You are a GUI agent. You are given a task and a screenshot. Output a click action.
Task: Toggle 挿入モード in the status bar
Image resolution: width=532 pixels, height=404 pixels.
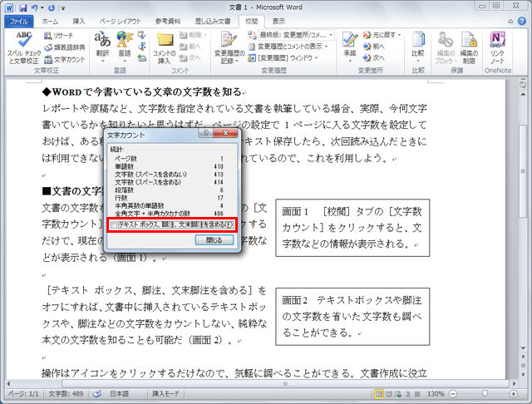(165, 394)
